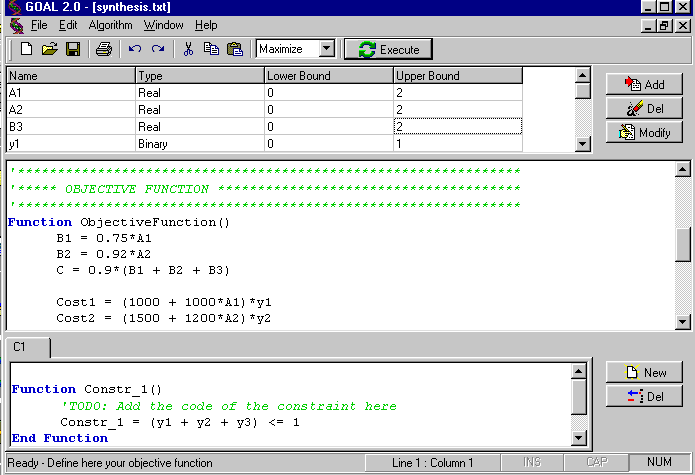Add a new variable with the Add button

[x=644, y=84]
